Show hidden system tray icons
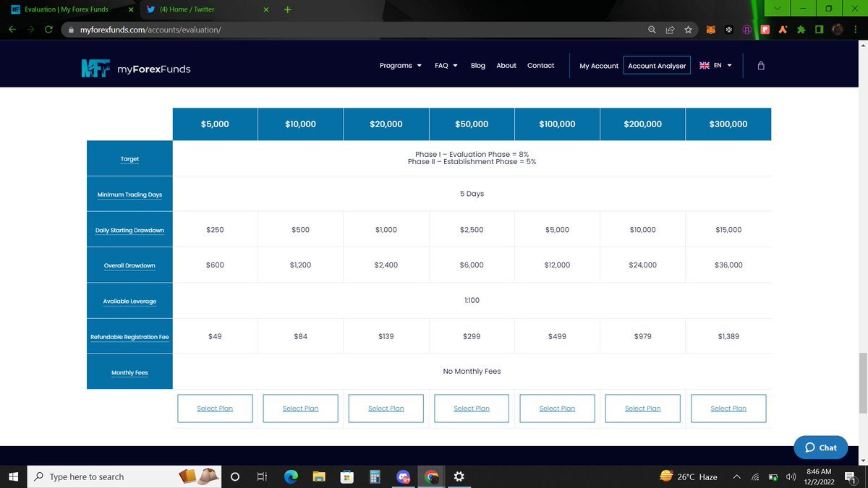The width and height of the screenshot is (868, 488). 736,476
